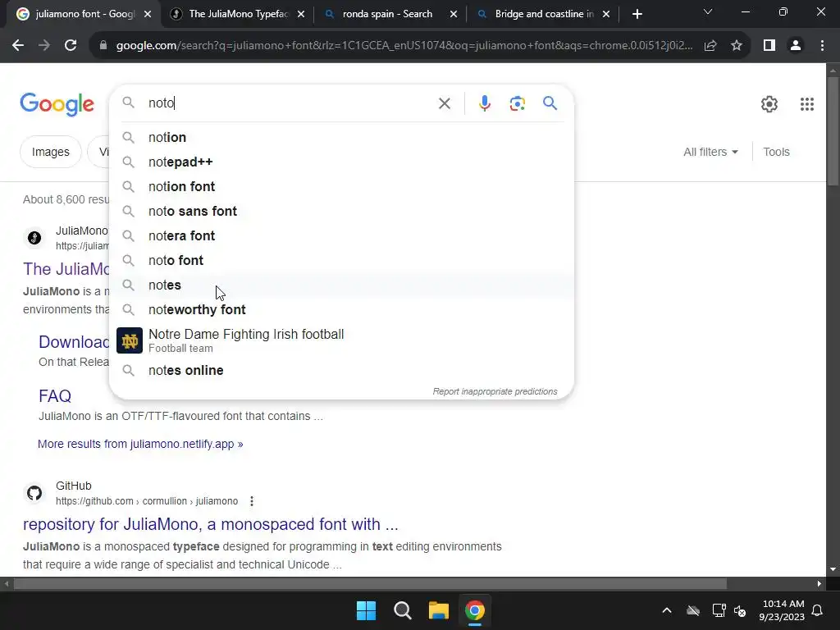
Task: Open GitHub repository for JuliaMono result
Action: [211, 524]
